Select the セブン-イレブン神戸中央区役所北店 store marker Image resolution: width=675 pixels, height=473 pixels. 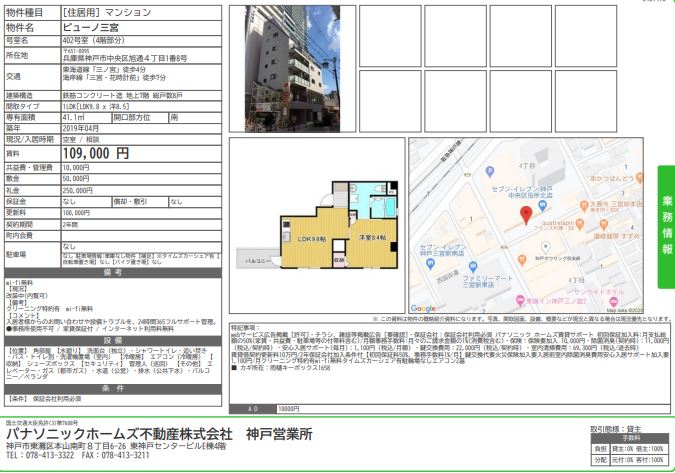pyautogui.click(x=543, y=207)
